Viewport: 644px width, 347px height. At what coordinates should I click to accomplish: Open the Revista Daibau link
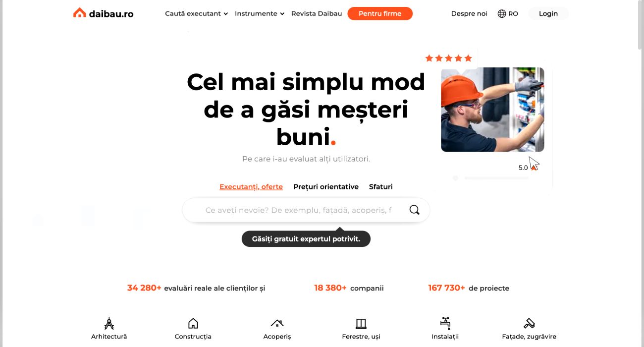pos(317,14)
